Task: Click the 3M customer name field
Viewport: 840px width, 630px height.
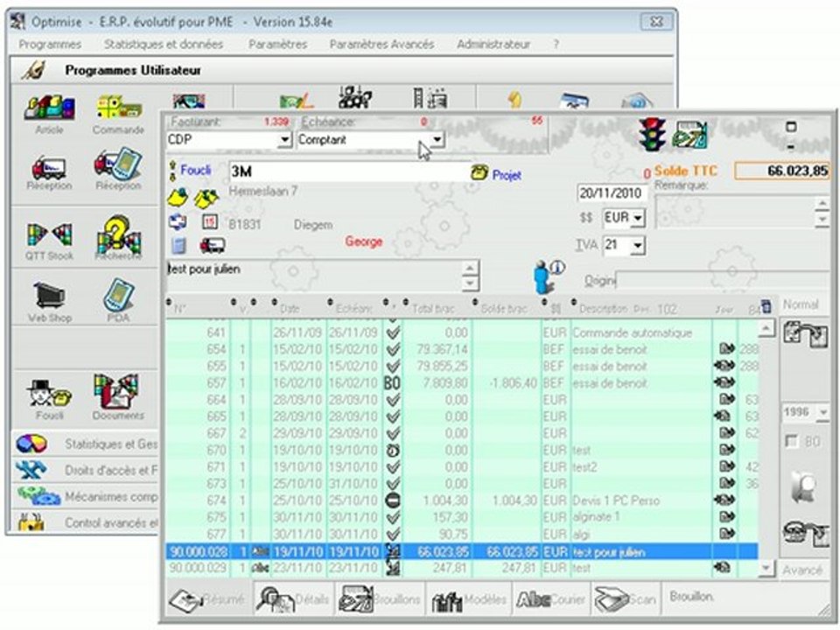Action: [x=349, y=171]
